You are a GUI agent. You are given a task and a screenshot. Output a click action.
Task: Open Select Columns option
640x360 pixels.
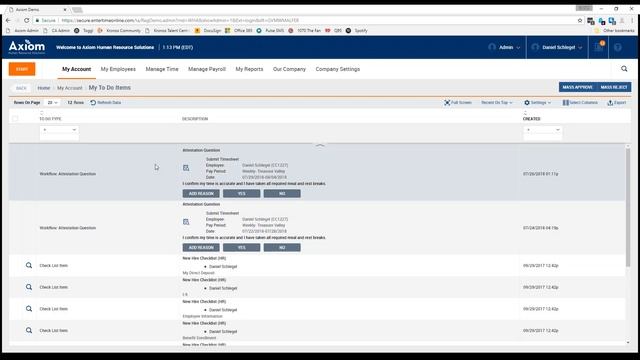click(580, 102)
